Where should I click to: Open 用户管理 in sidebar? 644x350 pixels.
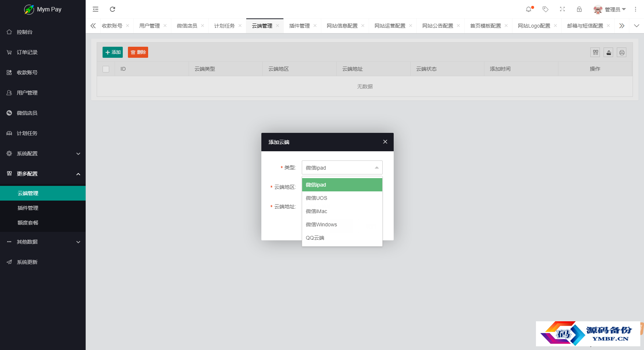point(43,93)
